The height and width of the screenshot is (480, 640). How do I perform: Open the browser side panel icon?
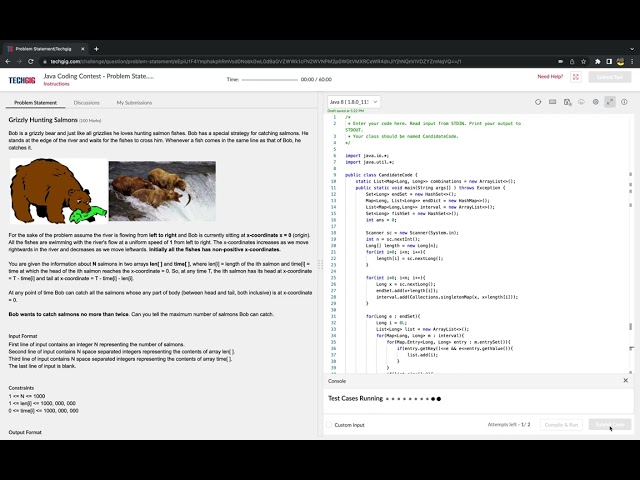(x=609, y=62)
